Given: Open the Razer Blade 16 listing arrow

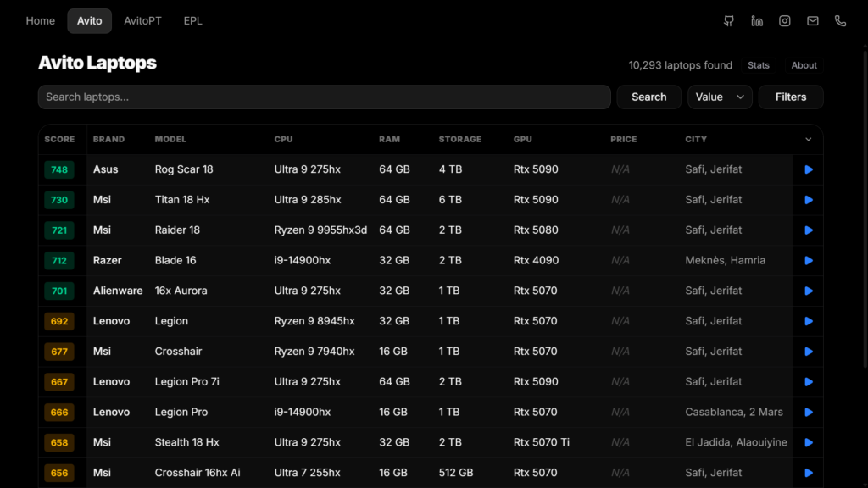Looking at the screenshot, I should [808, 261].
